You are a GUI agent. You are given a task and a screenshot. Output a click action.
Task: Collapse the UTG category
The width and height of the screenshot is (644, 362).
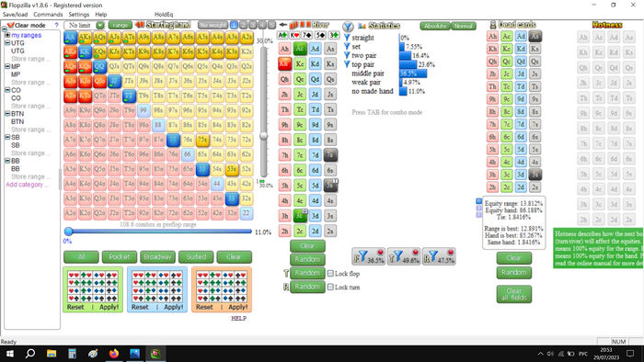[7, 42]
